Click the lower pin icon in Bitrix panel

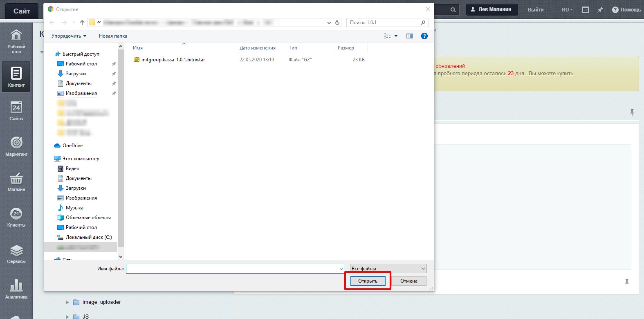(627, 282)
